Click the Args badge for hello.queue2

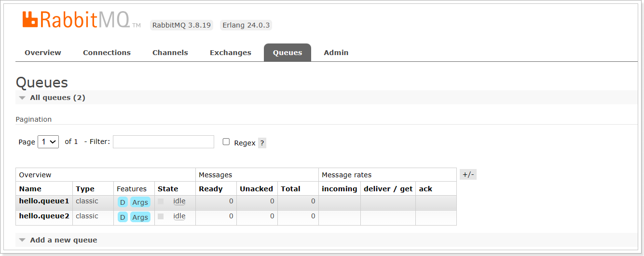coord(140,217)
